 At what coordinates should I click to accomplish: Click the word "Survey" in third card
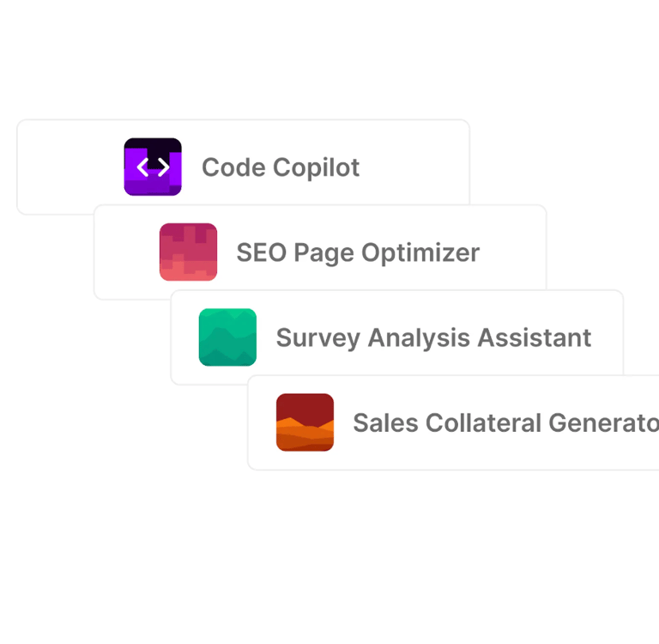point(318,337)
